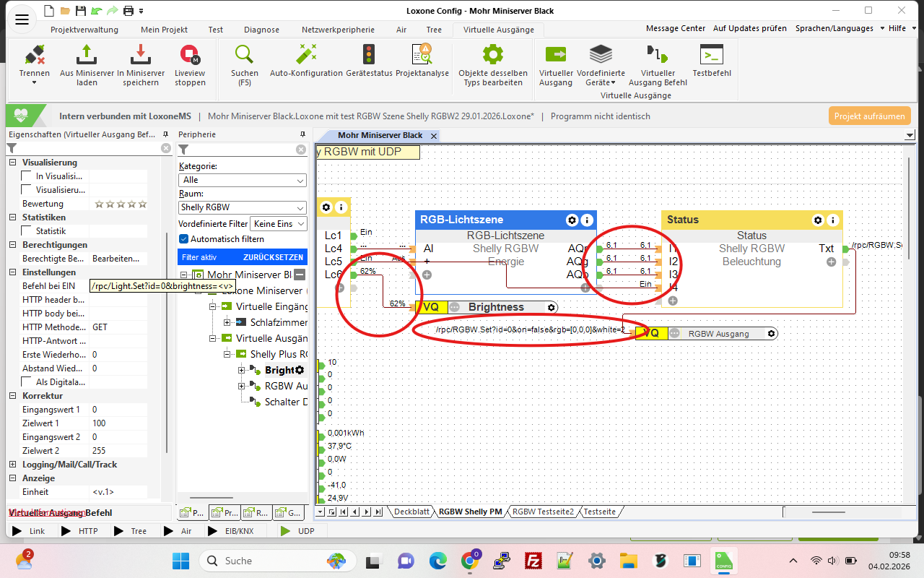This screenshot has height=578, width=924.
Task: Switch to the Netzwerkperipherie ribbon tab
Action: (x=339, y=30)
